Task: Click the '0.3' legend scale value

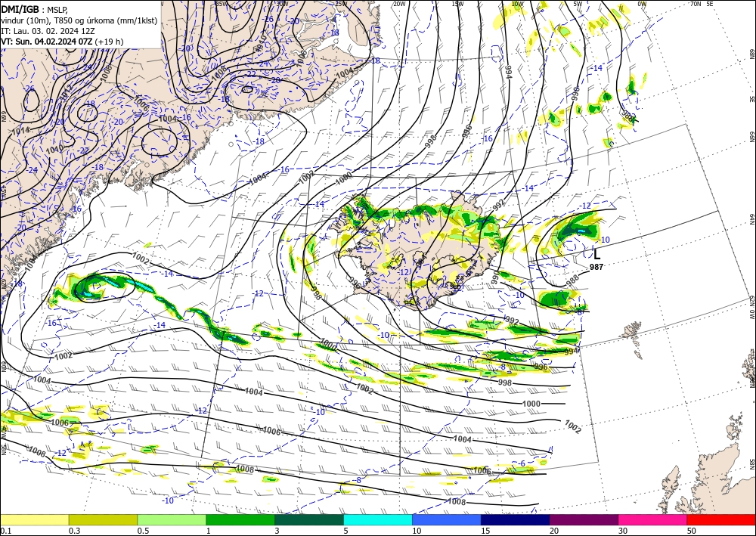Action: [74, 531]
